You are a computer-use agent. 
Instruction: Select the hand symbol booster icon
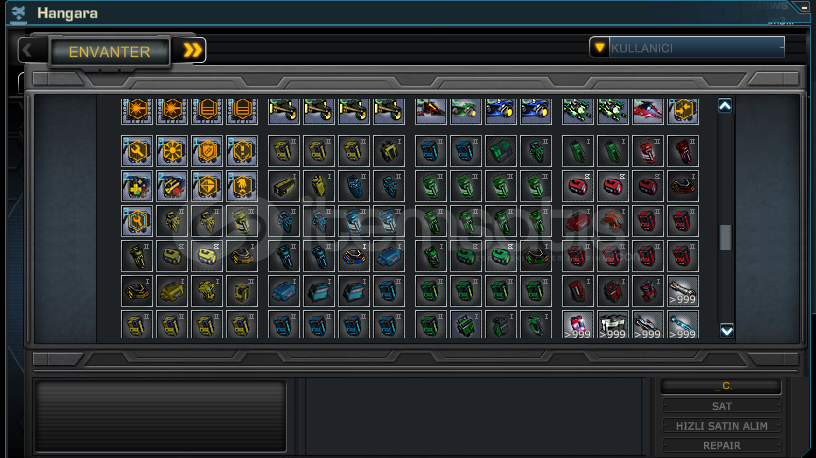(x=242, y=186)
